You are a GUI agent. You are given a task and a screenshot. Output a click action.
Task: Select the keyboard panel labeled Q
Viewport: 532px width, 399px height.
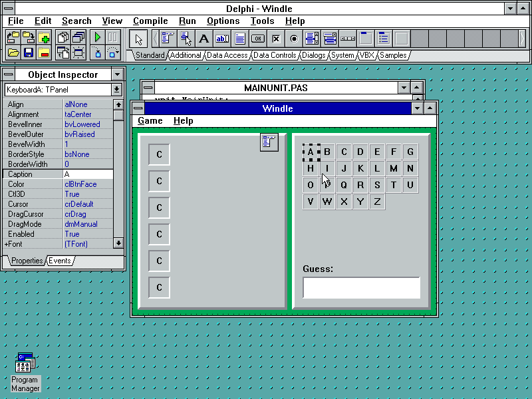click(344, 185)
